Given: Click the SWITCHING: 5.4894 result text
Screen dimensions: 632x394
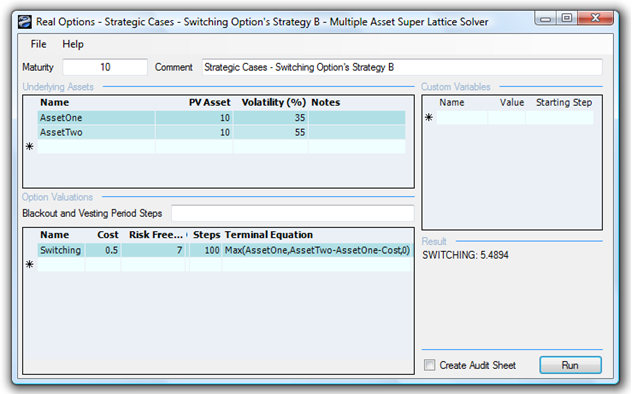Looking at the screenshot, I should point(466,255).
